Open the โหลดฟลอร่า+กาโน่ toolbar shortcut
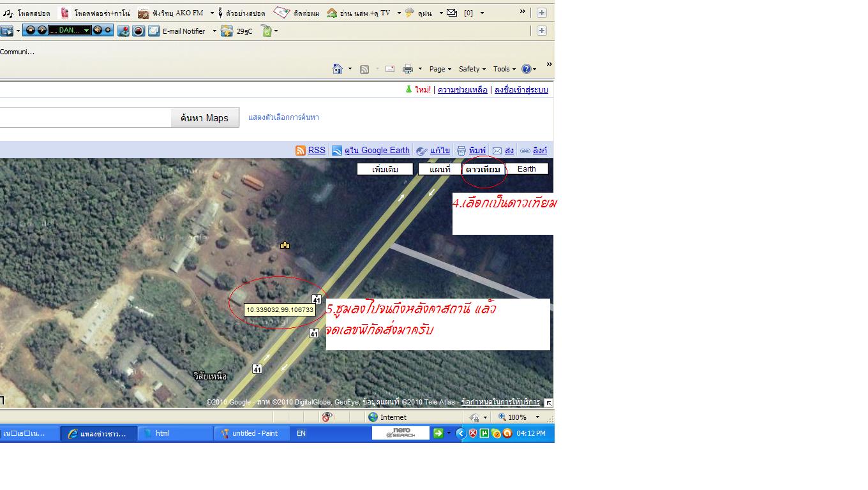Viewport: 868px width, 490px height. point(95,13)
